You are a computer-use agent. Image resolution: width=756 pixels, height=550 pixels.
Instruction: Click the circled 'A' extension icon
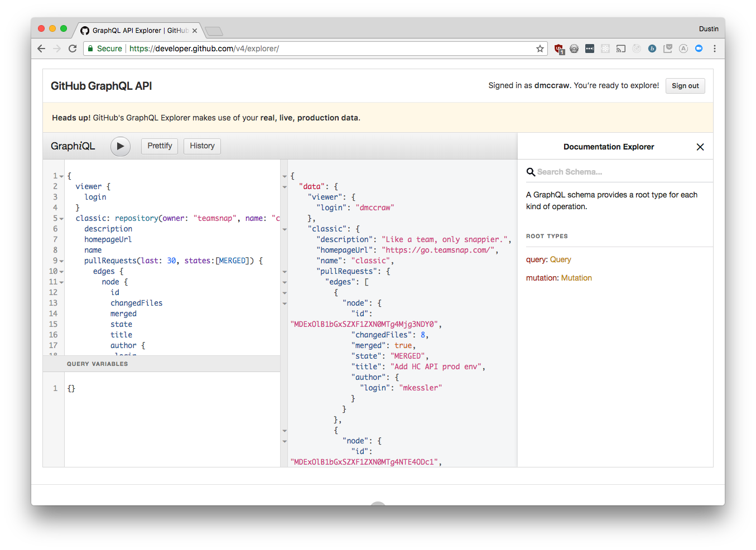coord(683,49)
